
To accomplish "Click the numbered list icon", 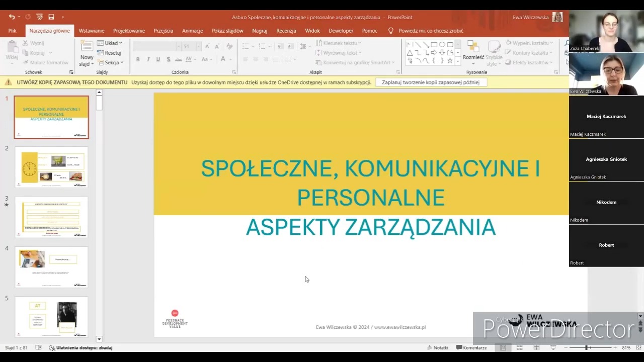I will pos(261,46).
